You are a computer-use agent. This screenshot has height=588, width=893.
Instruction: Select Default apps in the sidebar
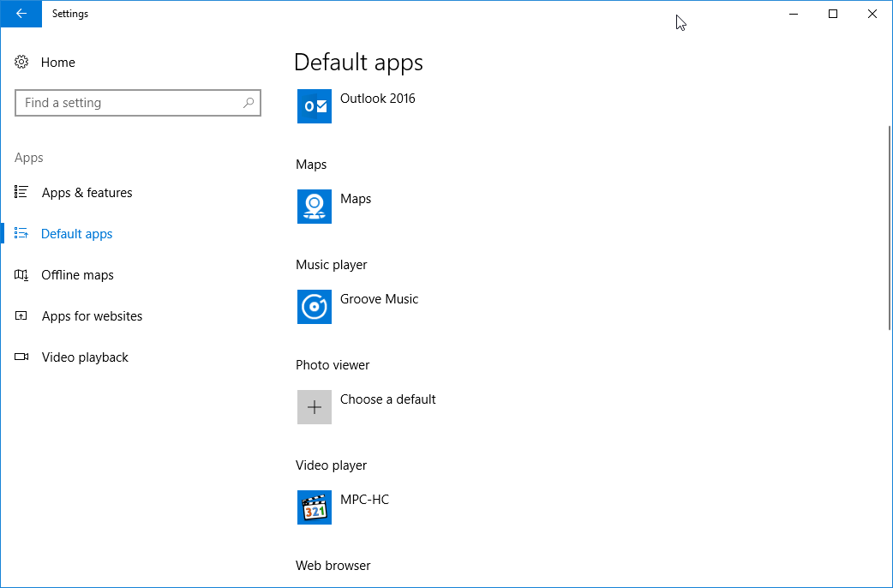click(76, 234)
